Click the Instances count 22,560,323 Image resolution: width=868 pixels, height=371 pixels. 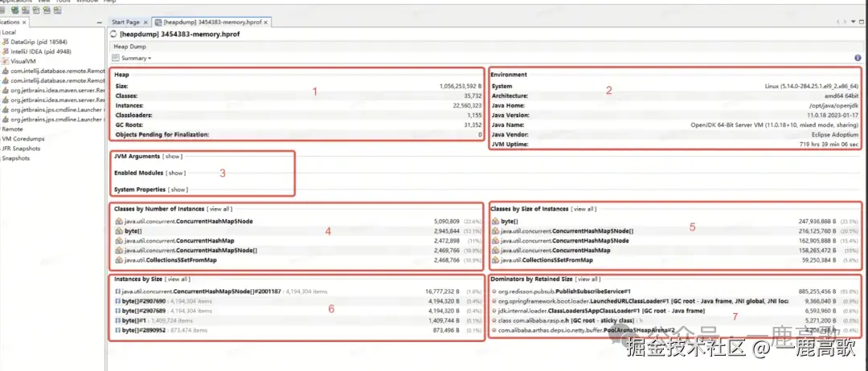(467, 106)
